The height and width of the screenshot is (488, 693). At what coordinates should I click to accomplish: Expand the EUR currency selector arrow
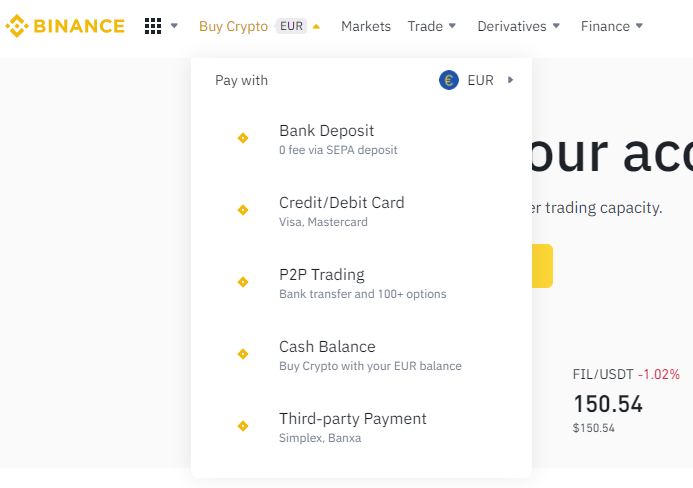pyautogui.click(x=510, y=80)
